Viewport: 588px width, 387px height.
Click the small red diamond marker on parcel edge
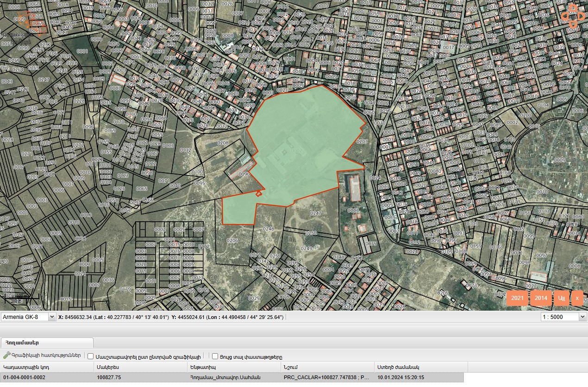tap(259, 193)
